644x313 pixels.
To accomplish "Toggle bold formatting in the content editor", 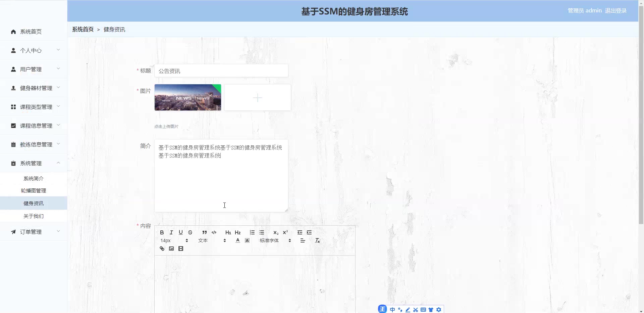I will pyautogui.click(x=162, y=232).
